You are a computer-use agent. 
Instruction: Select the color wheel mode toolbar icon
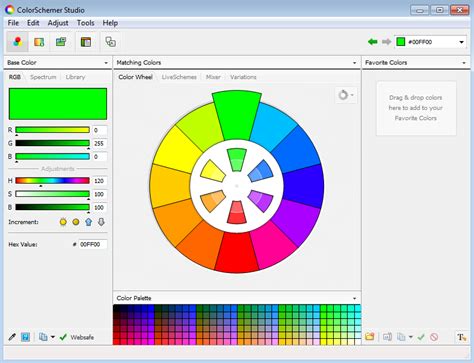17,42
